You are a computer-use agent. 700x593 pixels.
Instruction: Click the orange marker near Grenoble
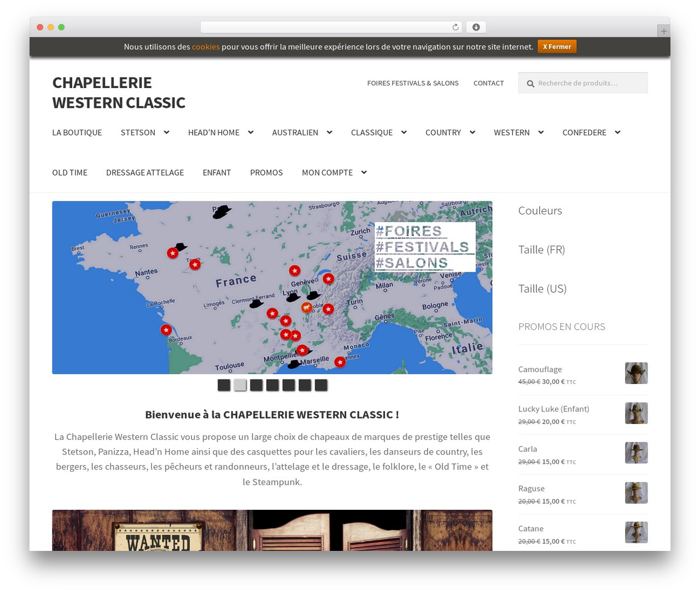(307, 308)
